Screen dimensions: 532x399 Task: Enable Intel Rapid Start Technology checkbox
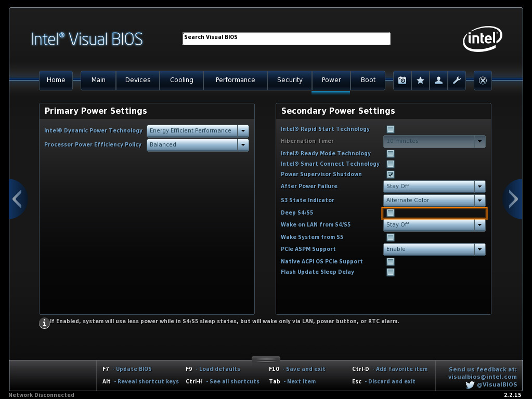pos(391,129)
